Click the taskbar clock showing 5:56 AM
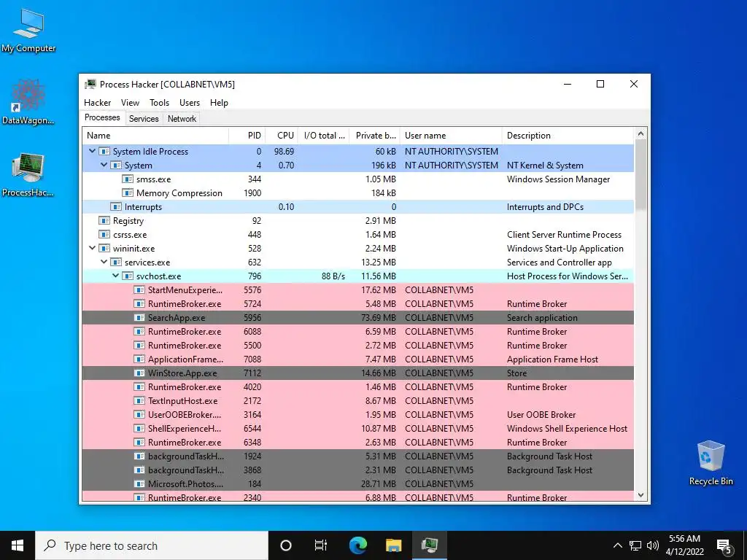This screenshot has width=747, height=560. [x=684, y=545]
